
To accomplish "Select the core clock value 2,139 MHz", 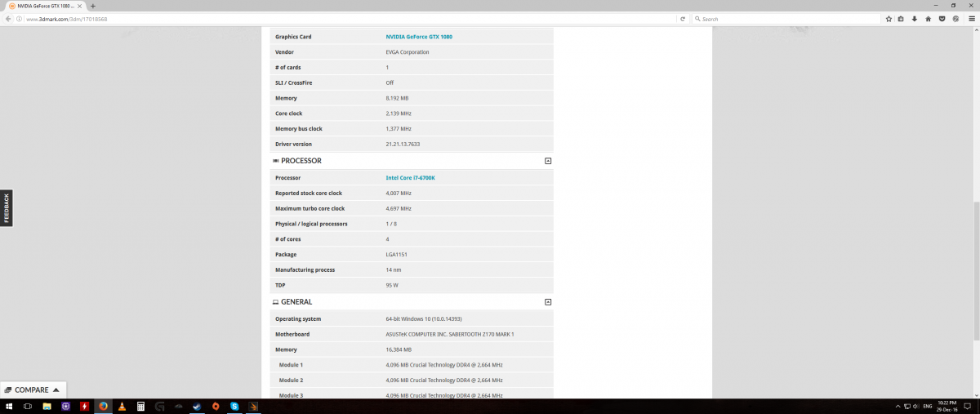I will (399, 114).
